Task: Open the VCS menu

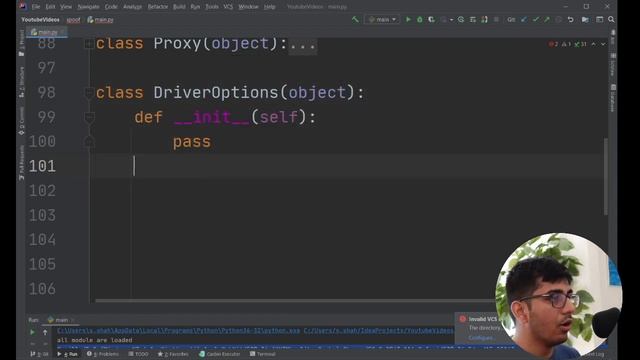Action: [x=228, y=7]
